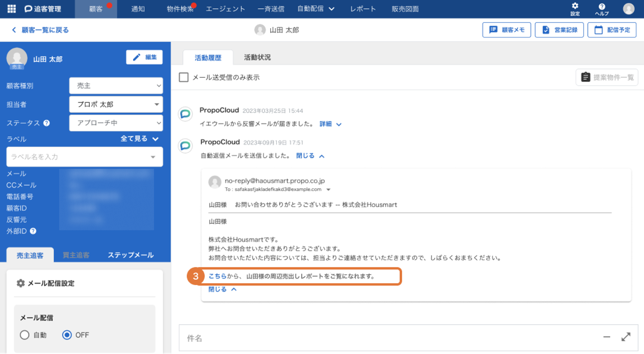Viewport: 644px width, 354px height.
Task: Switch to 活動状況 tab
Action: click(257, 58)
